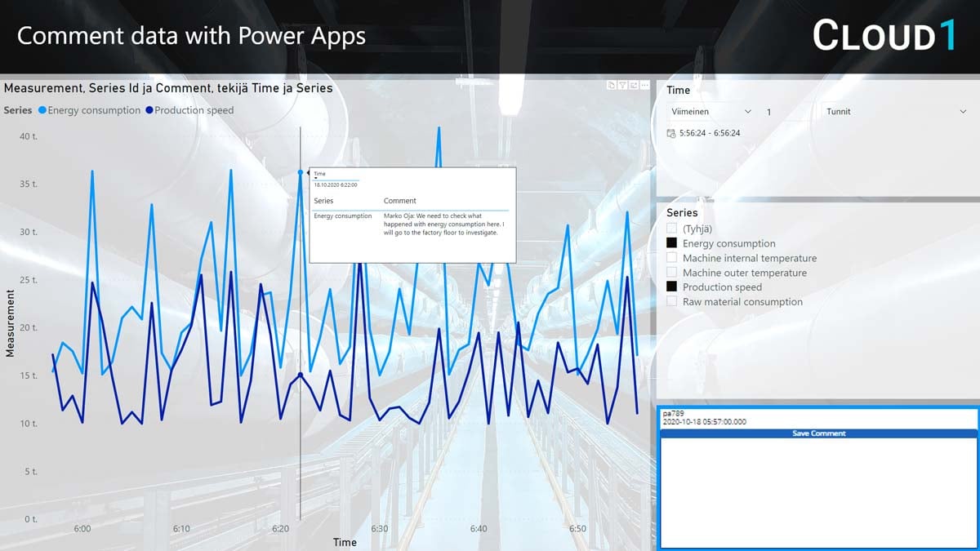Check Machine outer temperature checkbox

pos(672,273)
